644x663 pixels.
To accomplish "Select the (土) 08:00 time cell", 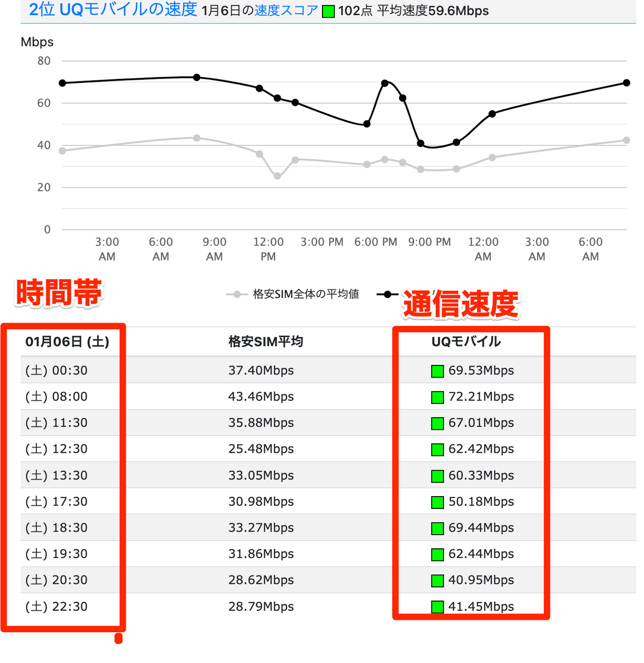I will [x=57, y=397].
